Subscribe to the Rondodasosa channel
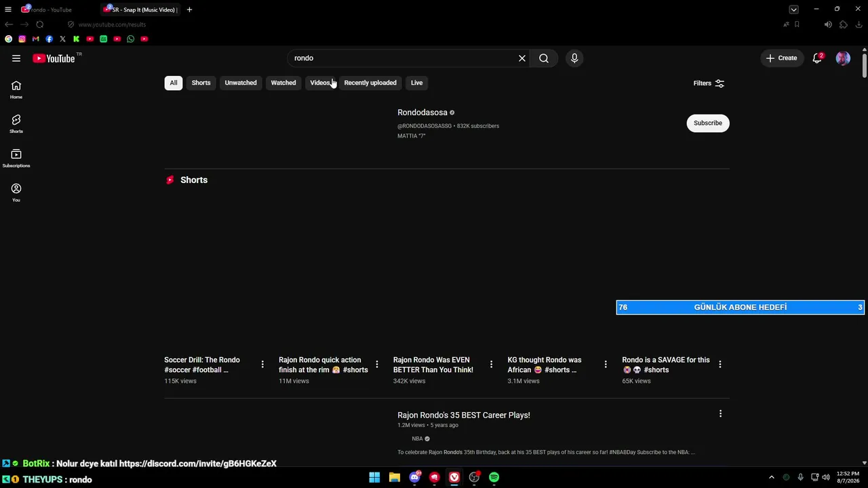The height and width of the screenshot is (488, 868). (x=708, y=123)
